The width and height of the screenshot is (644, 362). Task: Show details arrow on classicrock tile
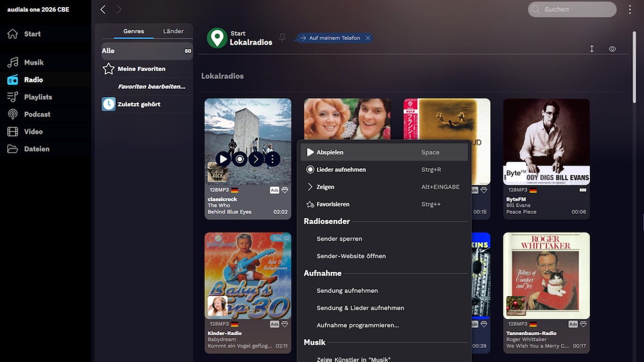256,159
